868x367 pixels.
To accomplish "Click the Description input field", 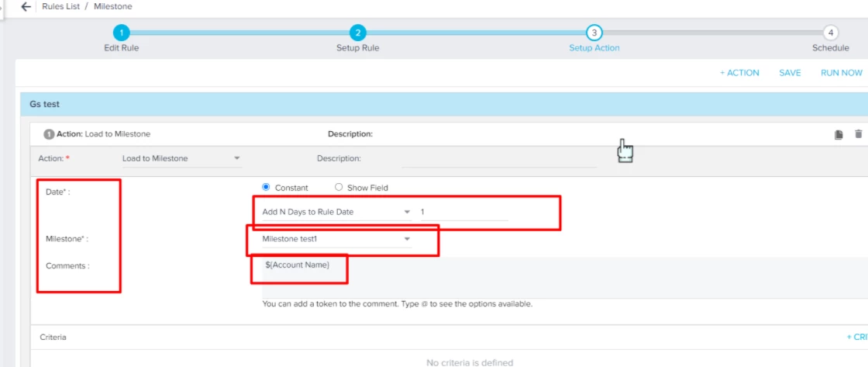I will tap(499, 158).
